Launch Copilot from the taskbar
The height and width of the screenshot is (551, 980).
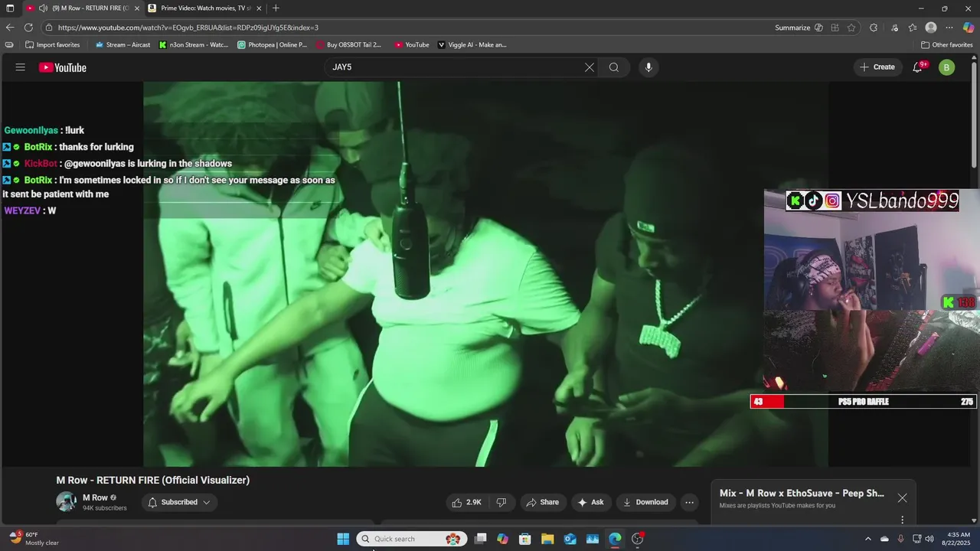coord(502,539)
